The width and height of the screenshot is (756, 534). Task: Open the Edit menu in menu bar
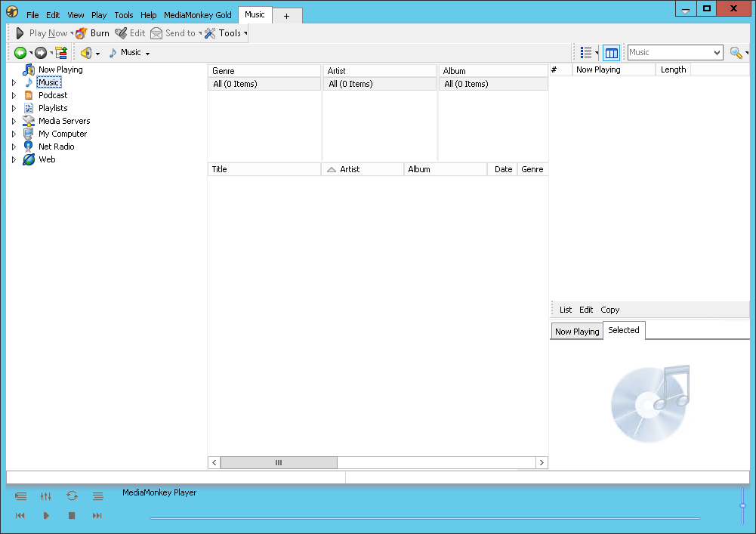pyautogui.click(x=53, y=15)
